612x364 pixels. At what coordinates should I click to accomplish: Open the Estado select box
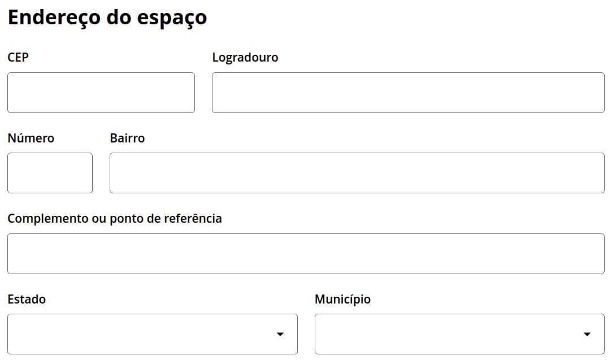click(152, 334)
